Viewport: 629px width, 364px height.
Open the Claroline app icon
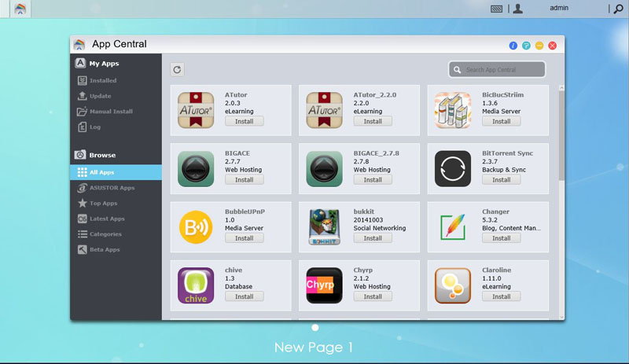(x=453, y=285)
